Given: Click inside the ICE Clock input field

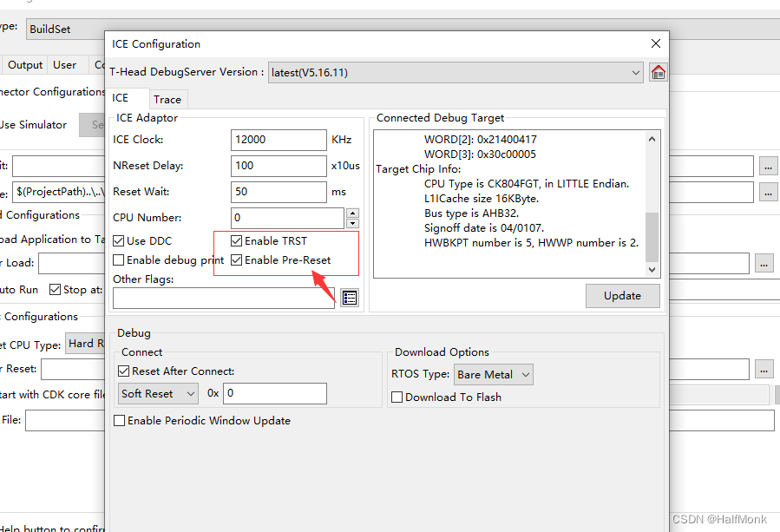Looking at the screenshot, I should tap(278, 140).
